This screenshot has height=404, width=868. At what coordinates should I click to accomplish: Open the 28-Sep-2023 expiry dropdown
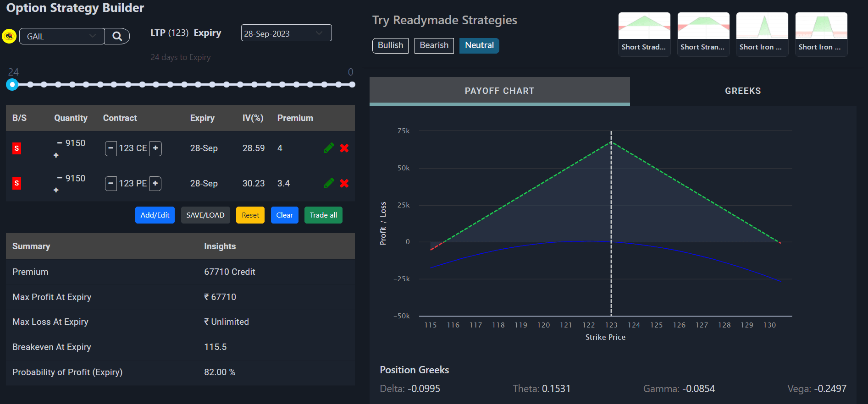tap(286, 33)
